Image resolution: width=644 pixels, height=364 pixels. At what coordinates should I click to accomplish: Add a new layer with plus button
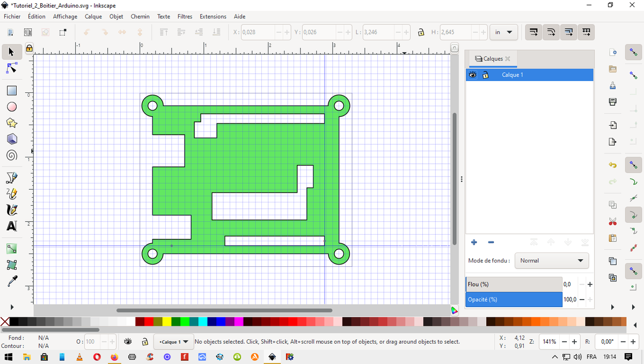(x=474, y=242)
